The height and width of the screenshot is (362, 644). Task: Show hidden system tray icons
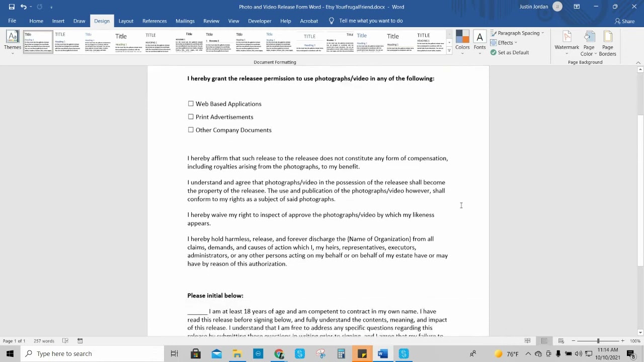click(x=528, y=353)
